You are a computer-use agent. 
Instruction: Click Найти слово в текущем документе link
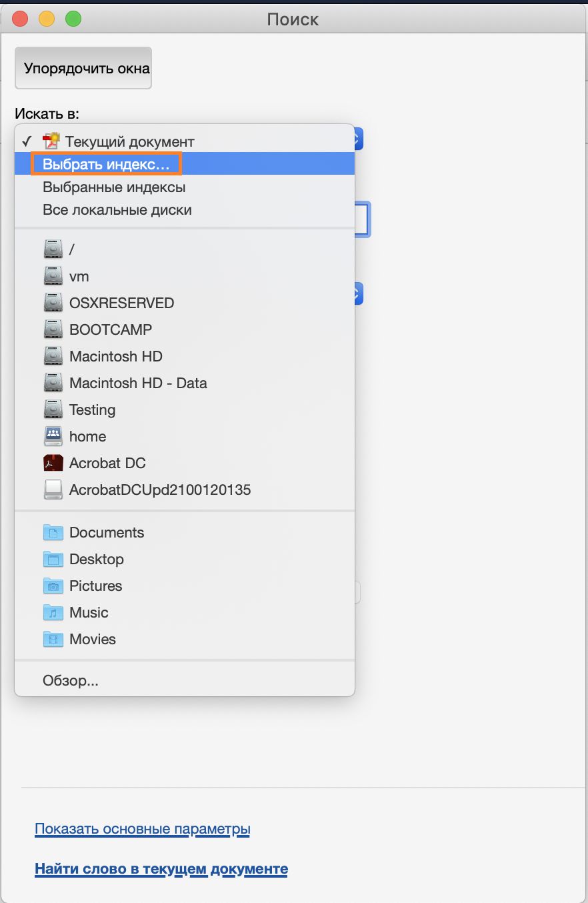tap(161, 869)
